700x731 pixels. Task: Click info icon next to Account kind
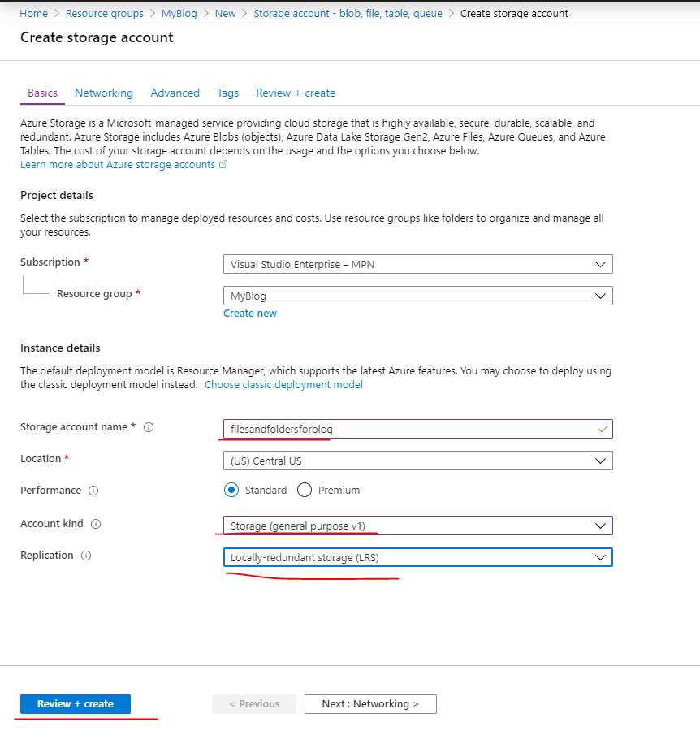click(96, 524)
